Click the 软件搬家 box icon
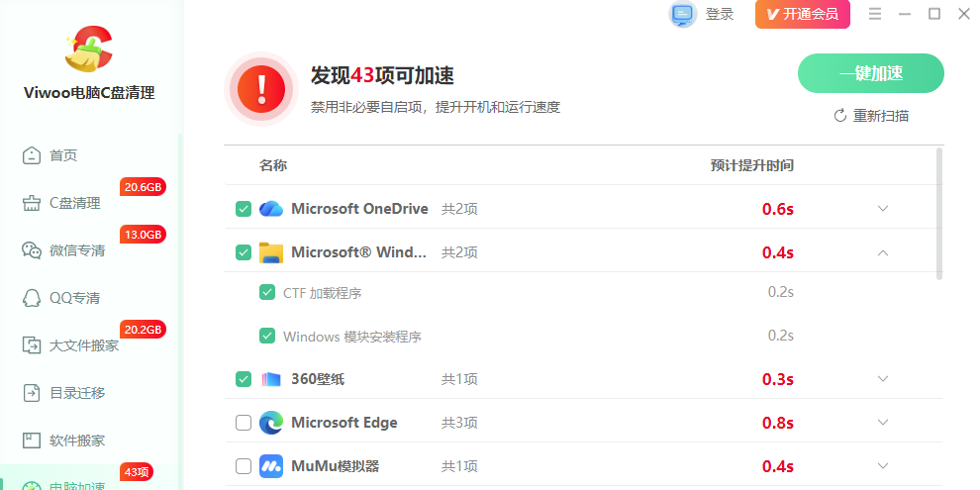Image resolution: width=980 pixels, height=490 pixels. 32,441
